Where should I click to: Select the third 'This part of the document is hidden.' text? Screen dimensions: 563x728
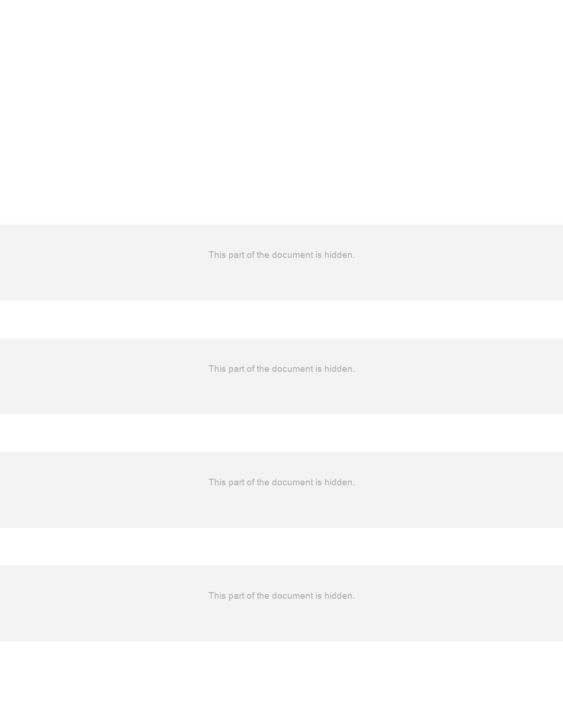(x=281, y=482)
